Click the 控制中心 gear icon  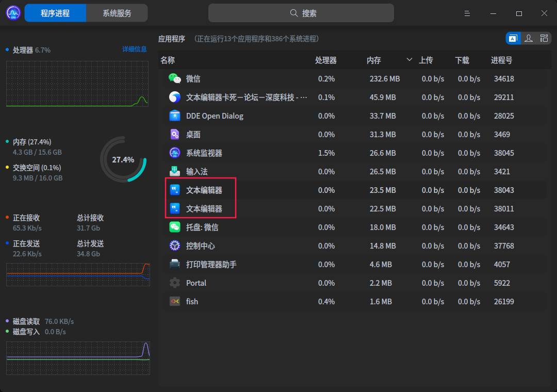click(x=174, y=246)
